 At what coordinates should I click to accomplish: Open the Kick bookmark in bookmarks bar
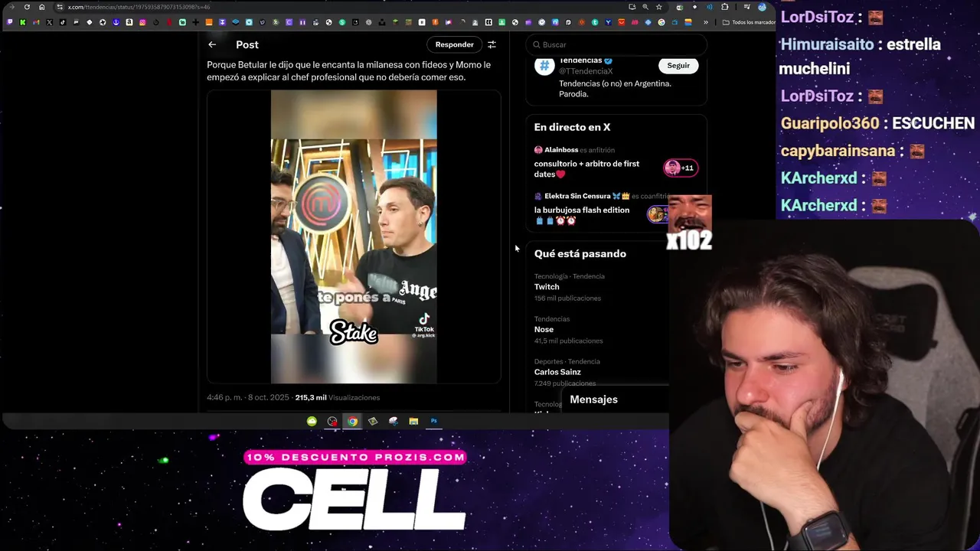coord(22,22)
